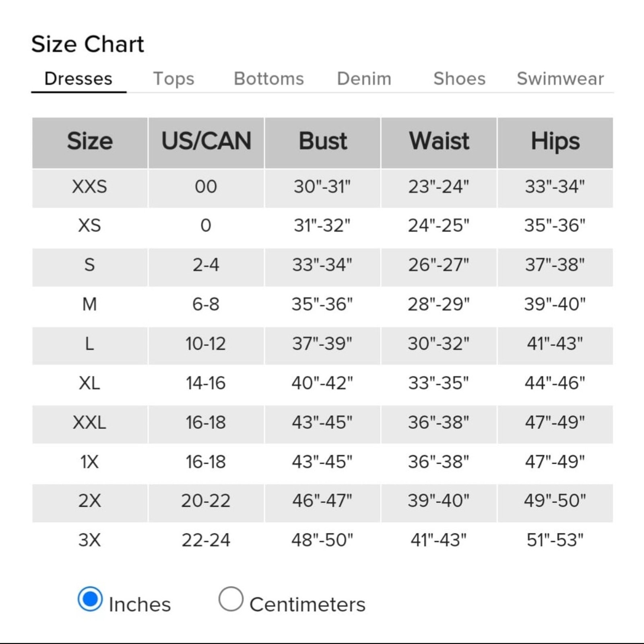Screen dimensions: 644x644
Task: Click the Size column header
Action: click(x=90, y=142)
